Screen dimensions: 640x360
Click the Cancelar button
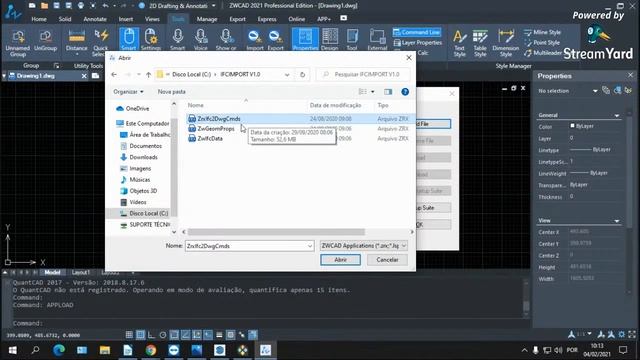(387, 260)
